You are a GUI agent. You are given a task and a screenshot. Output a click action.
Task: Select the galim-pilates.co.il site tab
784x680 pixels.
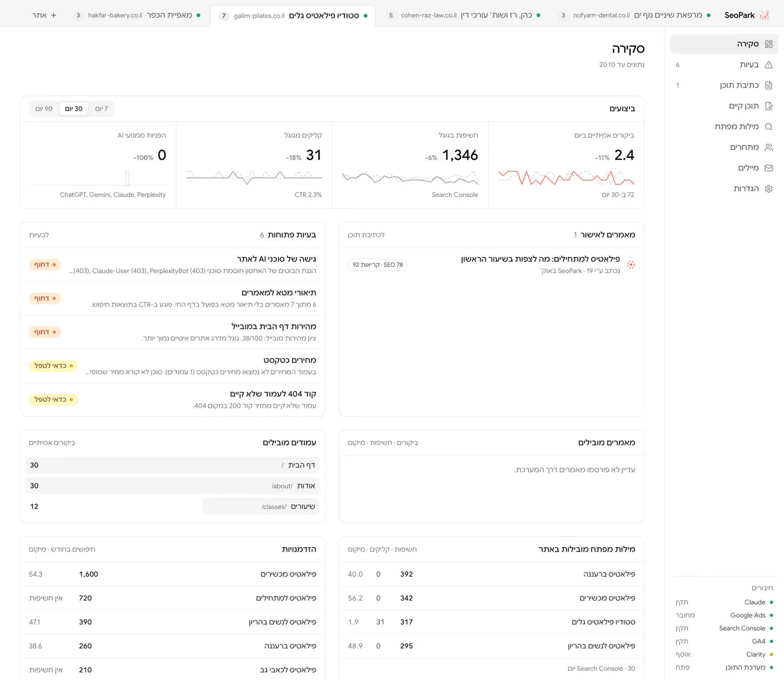point(293,15)
